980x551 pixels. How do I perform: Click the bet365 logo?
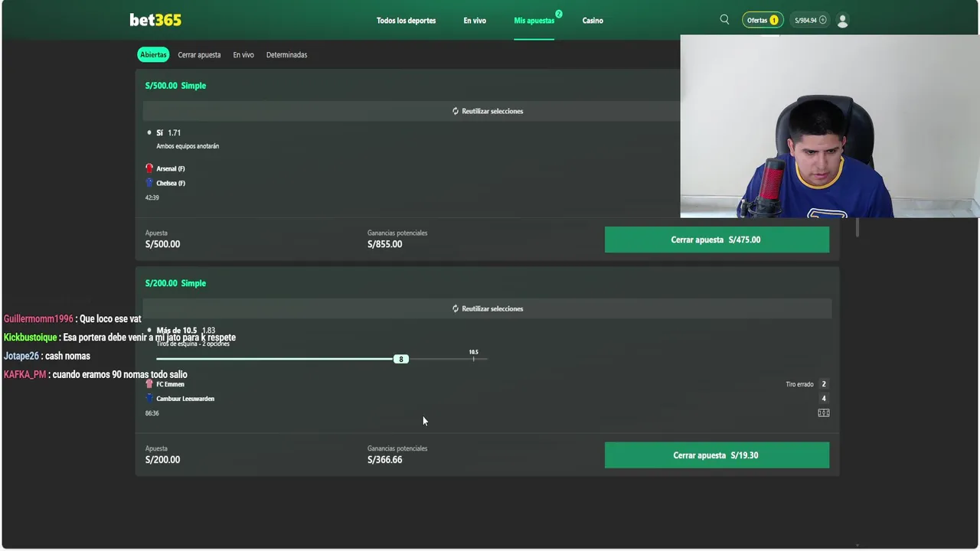coord(155,20)
